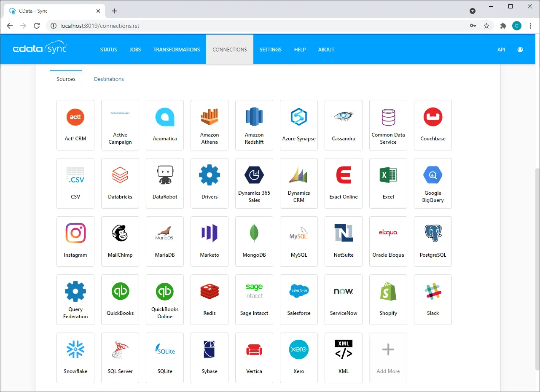The height and width of the screenshot is (392, 540).
Task: Click the browser address bar
Action: click(169, 25)
